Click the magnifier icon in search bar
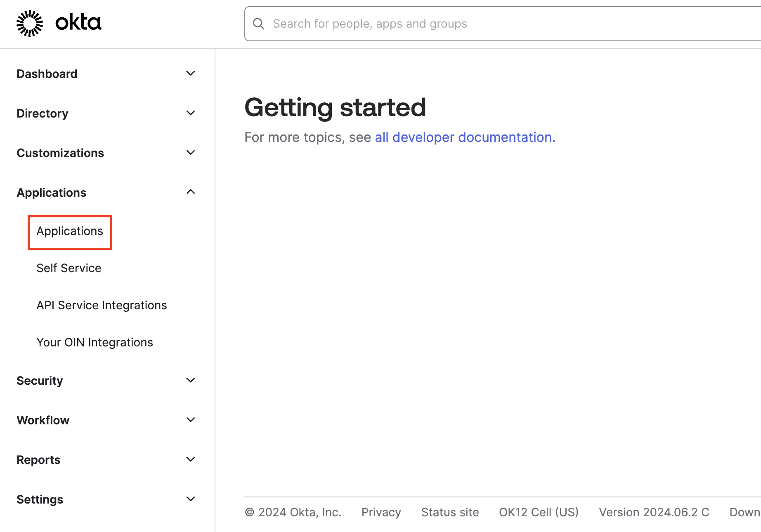 (x=258, y=24)
